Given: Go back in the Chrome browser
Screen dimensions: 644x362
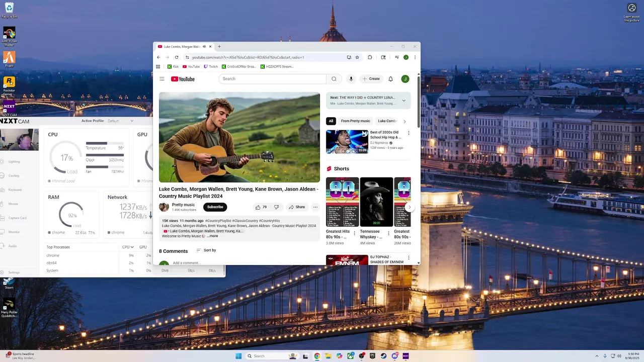Looking at the screenshot, I should [x=158, y=57].
